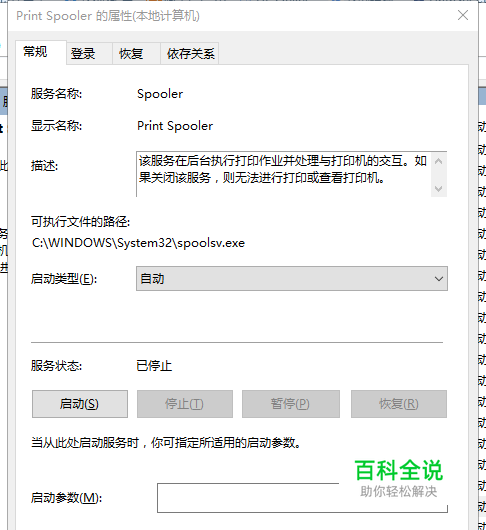Click the service status value 已停止
This screenshot has width=486, height=530.
(154, 366)
